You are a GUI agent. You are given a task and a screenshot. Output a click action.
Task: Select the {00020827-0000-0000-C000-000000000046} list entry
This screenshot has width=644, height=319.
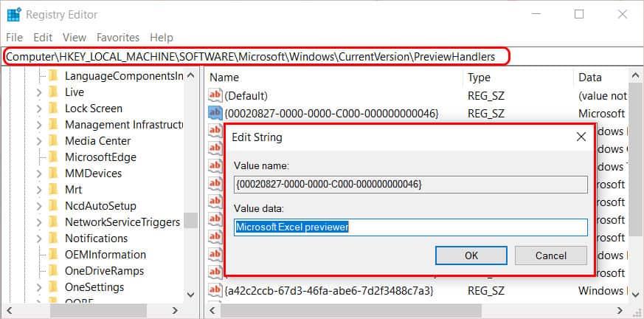[331, 114]
